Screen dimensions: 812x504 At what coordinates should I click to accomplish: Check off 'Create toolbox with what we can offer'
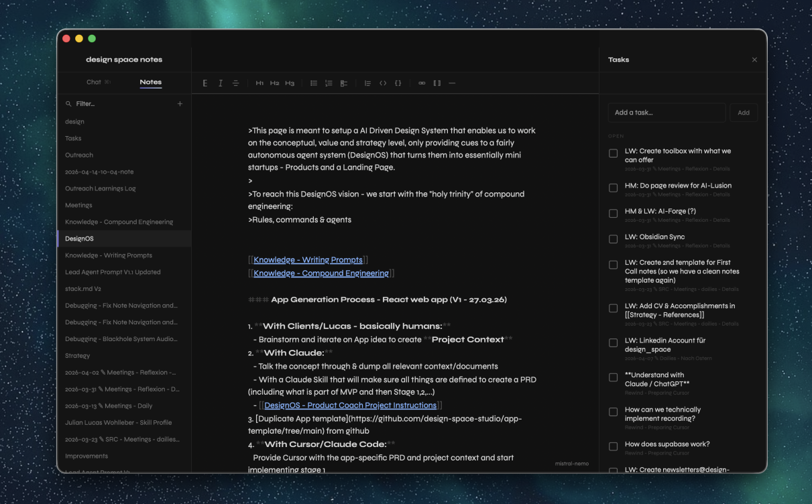pyautogui.click(x=613, y=153)
